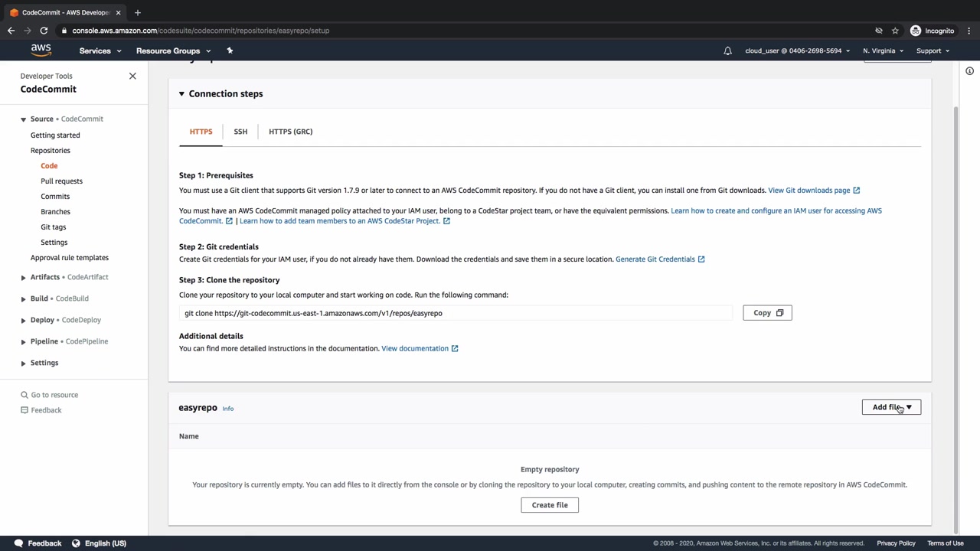This screenshot has width=980, height=551.
Task: Click the Go to resource search icon
Action: (x=24, y=395)
